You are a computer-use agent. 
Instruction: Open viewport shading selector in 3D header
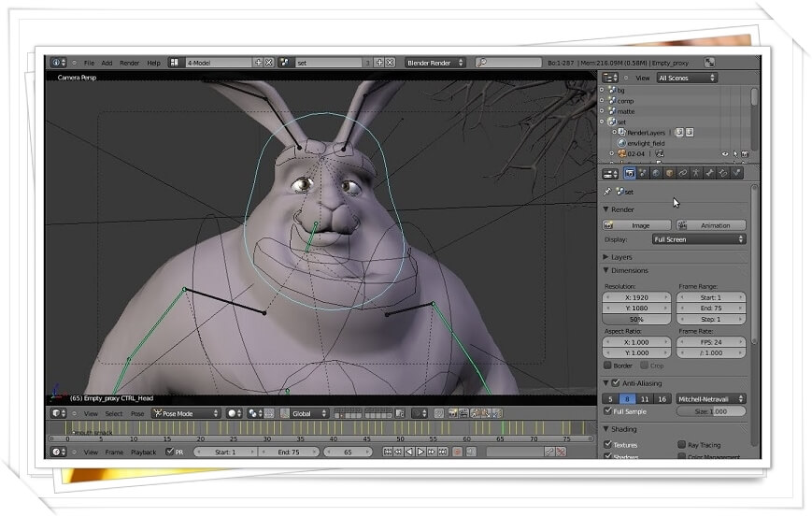235,413
